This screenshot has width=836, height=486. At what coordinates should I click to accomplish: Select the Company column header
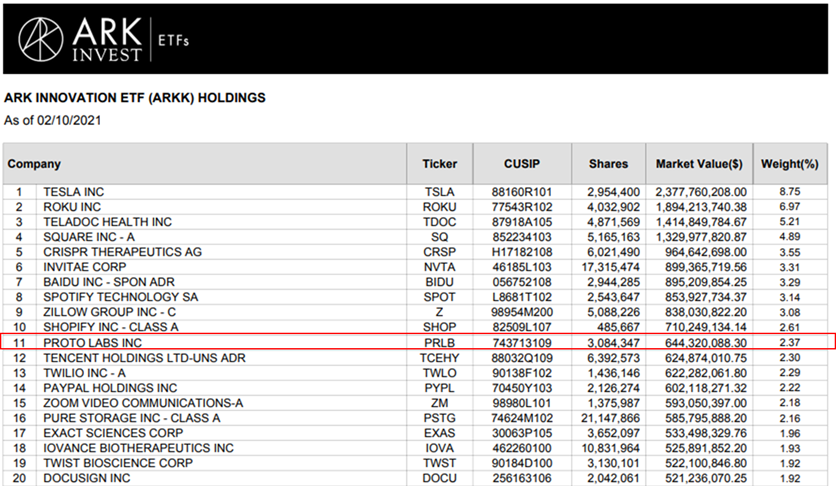(205, 164)
